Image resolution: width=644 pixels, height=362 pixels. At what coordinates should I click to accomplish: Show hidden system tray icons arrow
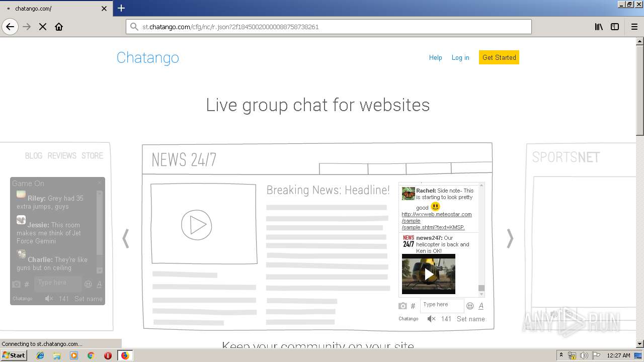pyautogui.click(x=561, y=355)
